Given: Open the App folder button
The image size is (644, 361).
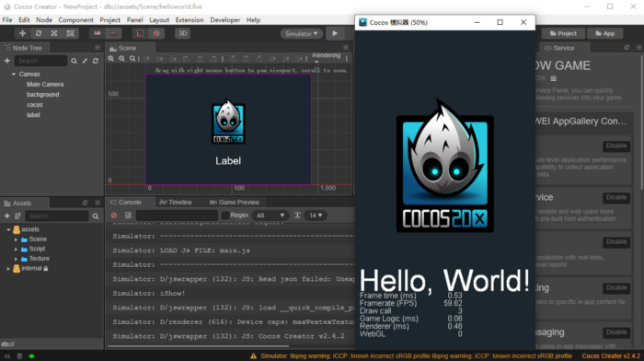Looking at the screenshot, I should coord(605,34).
